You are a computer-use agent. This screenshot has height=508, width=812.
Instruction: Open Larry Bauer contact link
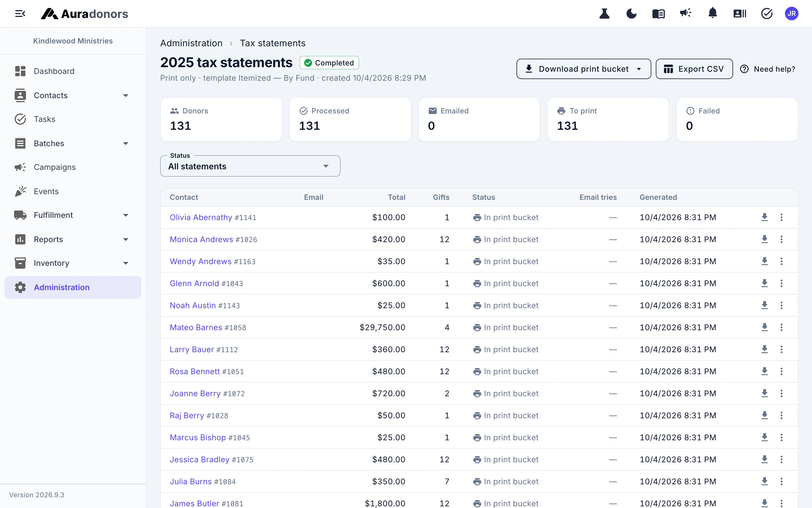pyautogui.click(x=192, y=349)
